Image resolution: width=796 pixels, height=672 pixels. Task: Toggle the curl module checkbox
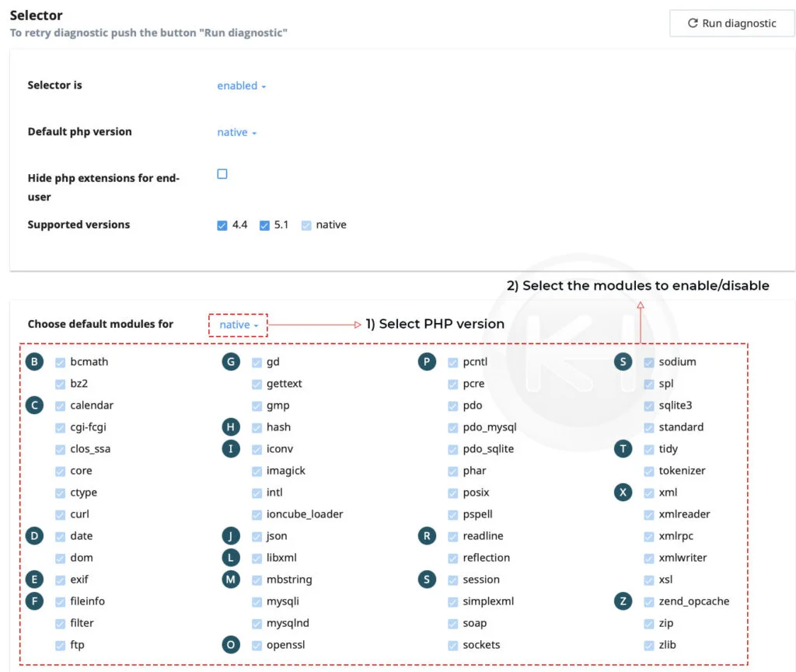pyautogui.click(x=61, y=514)
